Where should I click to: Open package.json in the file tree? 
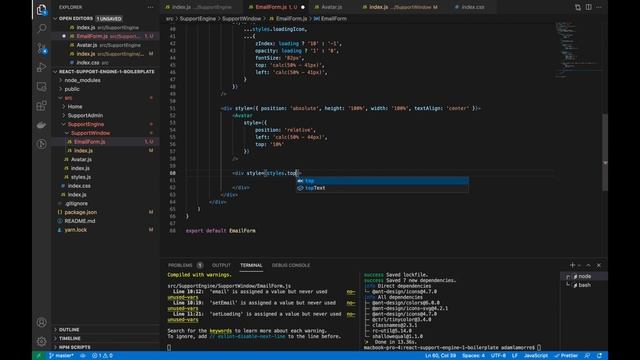81,212
